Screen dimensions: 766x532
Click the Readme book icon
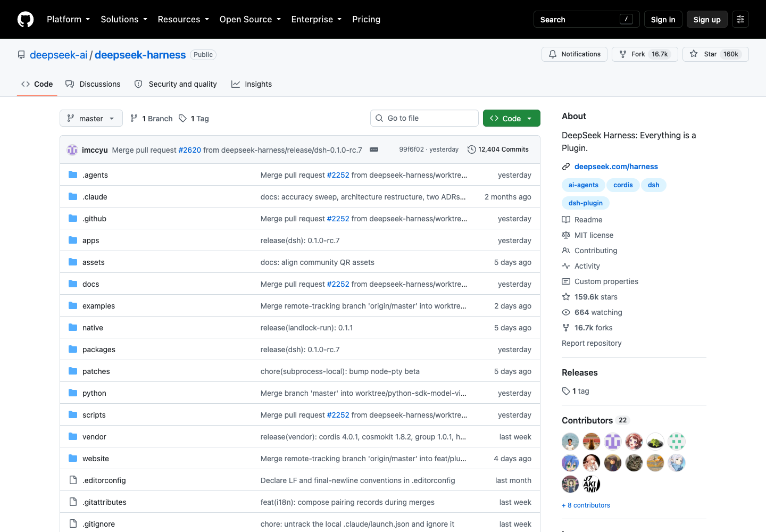tap(566, 220)
